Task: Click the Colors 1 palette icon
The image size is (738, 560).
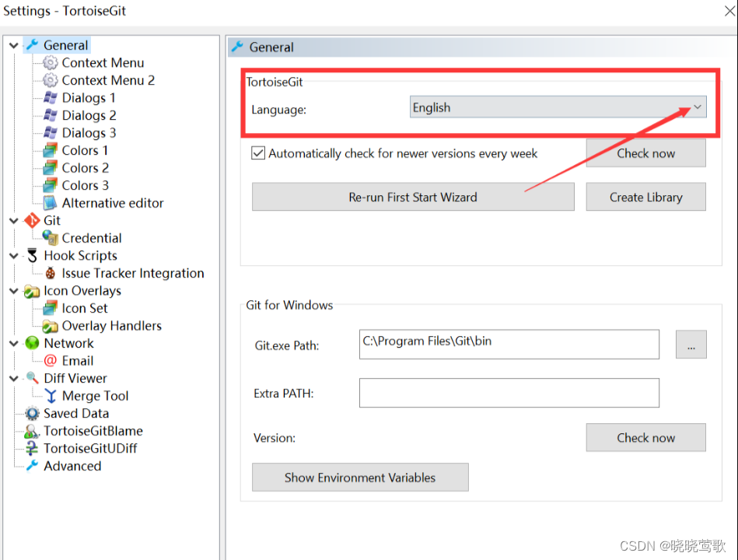Action: tap(51, 150)
